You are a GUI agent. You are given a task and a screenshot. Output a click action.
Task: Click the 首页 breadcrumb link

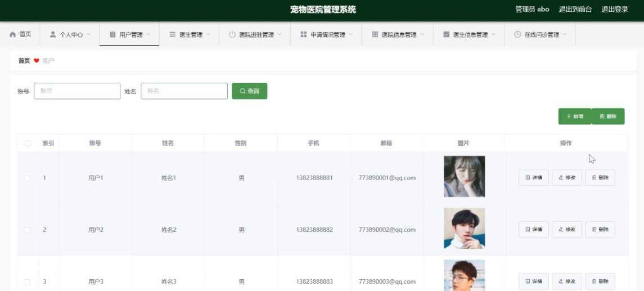[24, 61]
